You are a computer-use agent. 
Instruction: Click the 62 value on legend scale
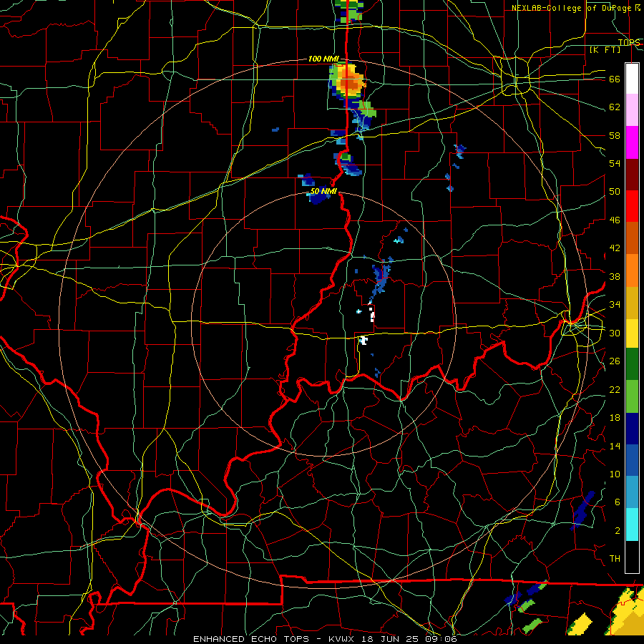(615, 107)
